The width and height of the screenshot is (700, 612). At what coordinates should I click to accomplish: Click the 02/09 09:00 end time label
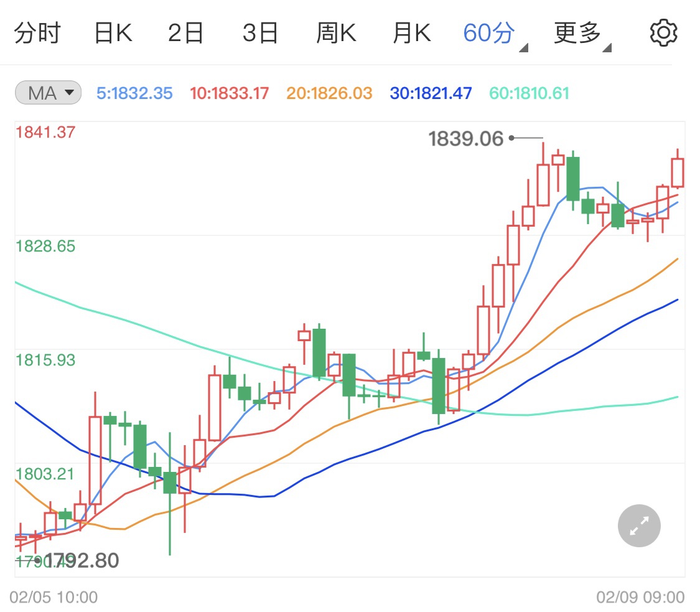(640, 597)
